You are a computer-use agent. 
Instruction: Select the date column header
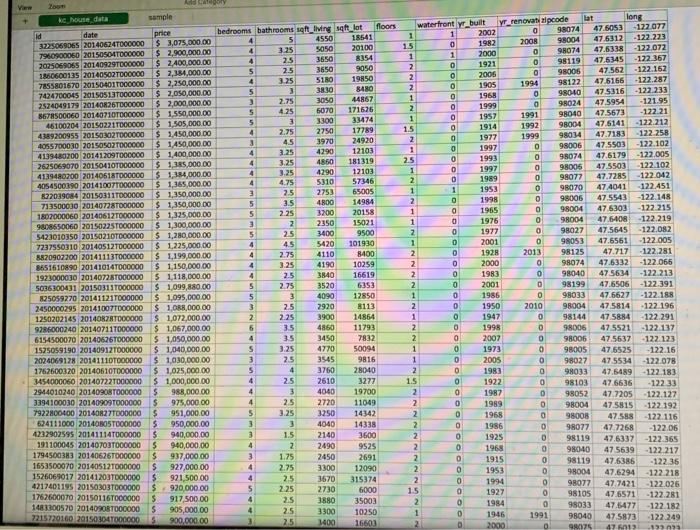[x=117, y=34]
